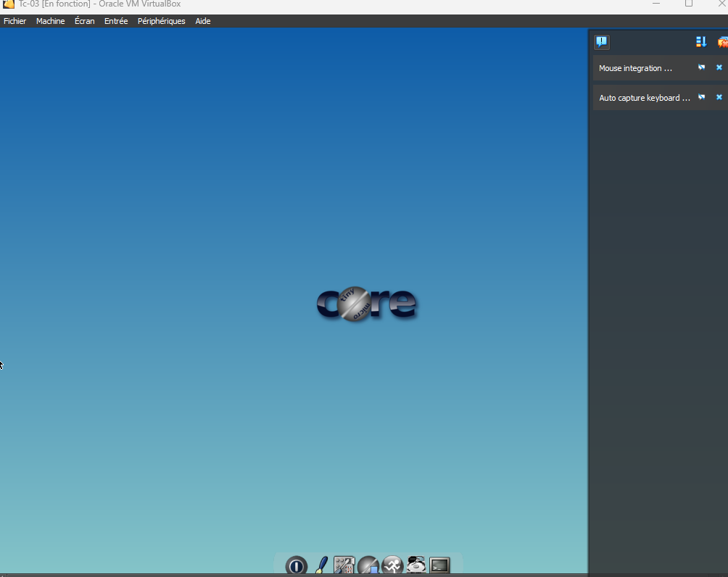Open the Control Panel icon in the dock
This screenshot has height=577, width=728.
(x=344, y=565)
